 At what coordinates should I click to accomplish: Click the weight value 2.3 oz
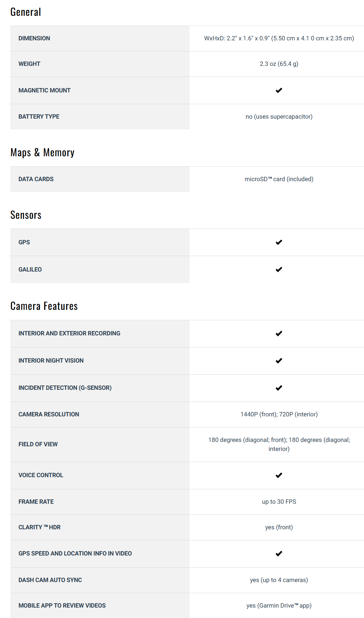coord(279,64)
